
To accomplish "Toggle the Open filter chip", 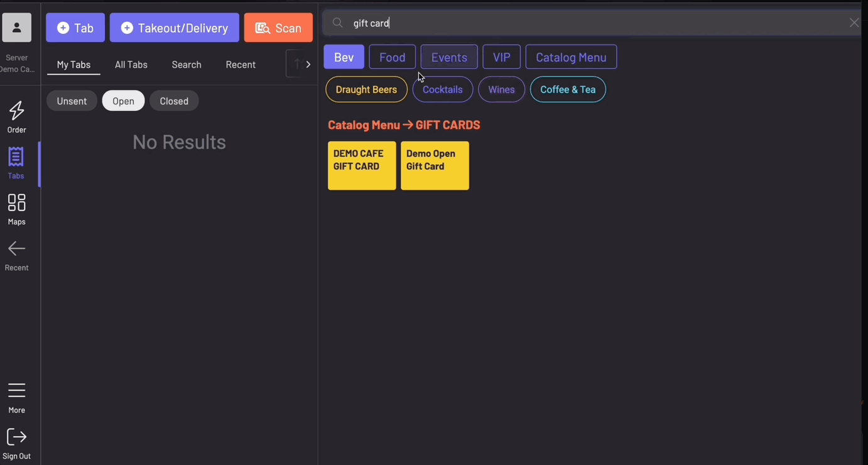I will tap(123, 101).
